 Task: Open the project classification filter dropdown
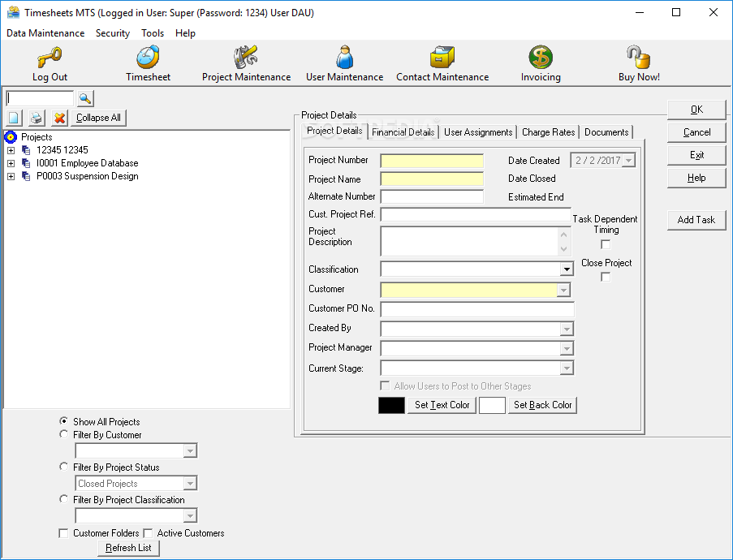coord(190,516)
